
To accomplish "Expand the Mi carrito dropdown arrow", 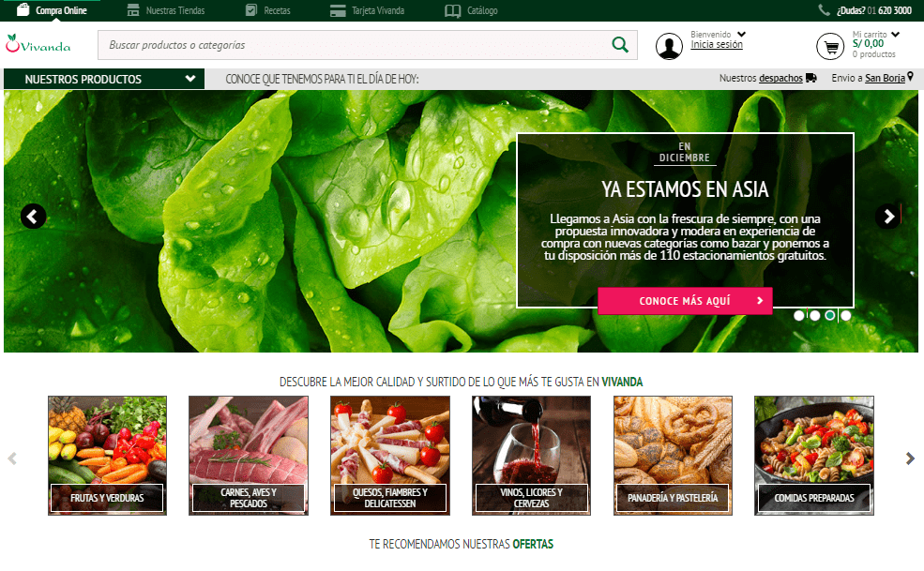I will point(895,34).
